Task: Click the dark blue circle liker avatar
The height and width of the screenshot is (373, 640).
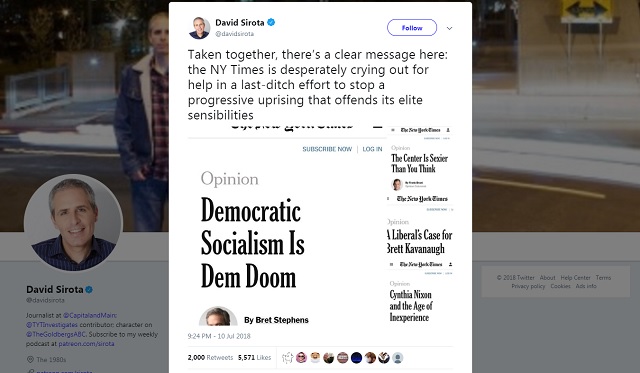Action: point(356,358)
